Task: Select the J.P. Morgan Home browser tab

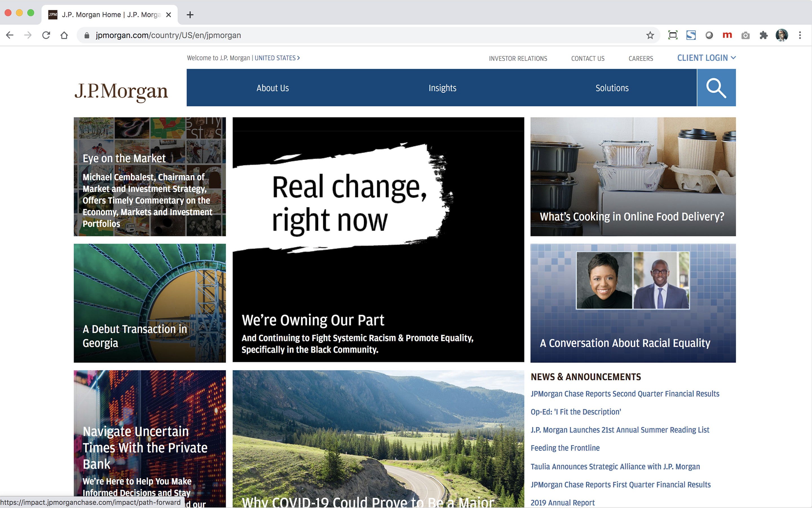Action: pyautogui.click(x=109, y=15)
